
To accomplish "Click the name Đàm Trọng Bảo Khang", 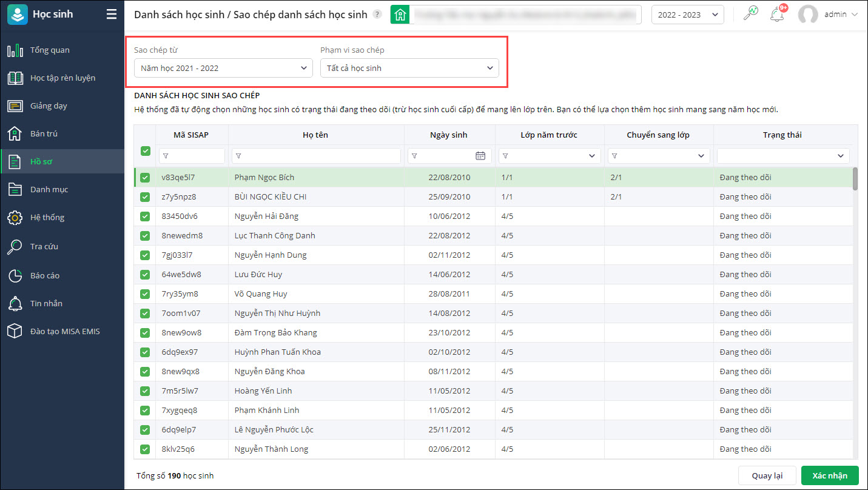I will coord(276,333).
